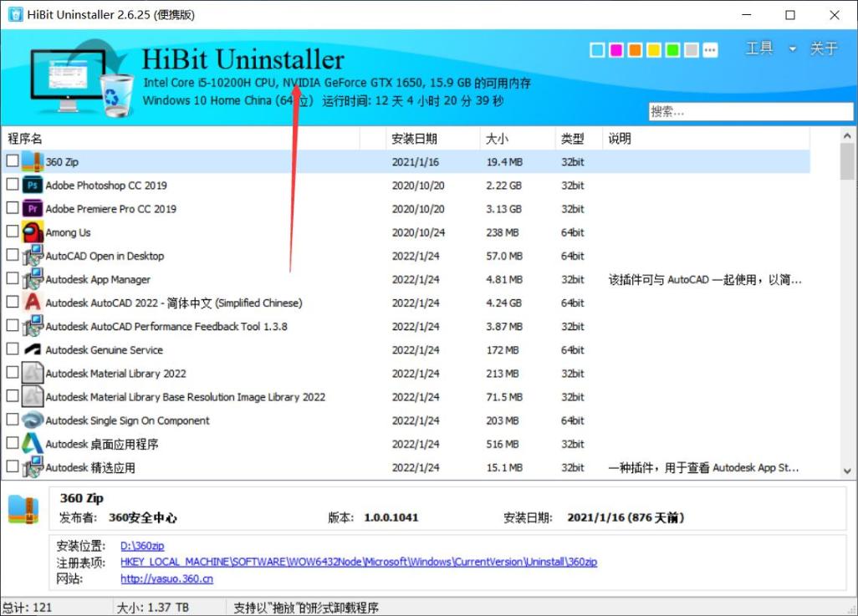Screen dimensions: 858x616
Task: Click the AutoCAD Performance Feedback Tool icon
Action: point(33,326)
